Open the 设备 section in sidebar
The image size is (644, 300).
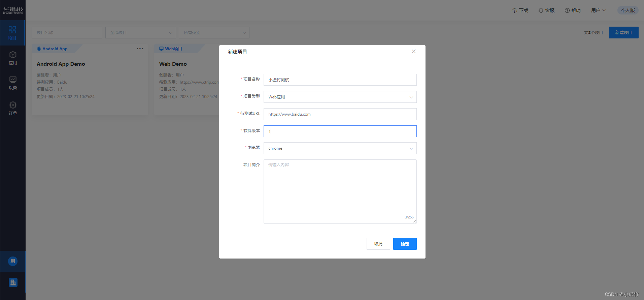coord(12,83)
